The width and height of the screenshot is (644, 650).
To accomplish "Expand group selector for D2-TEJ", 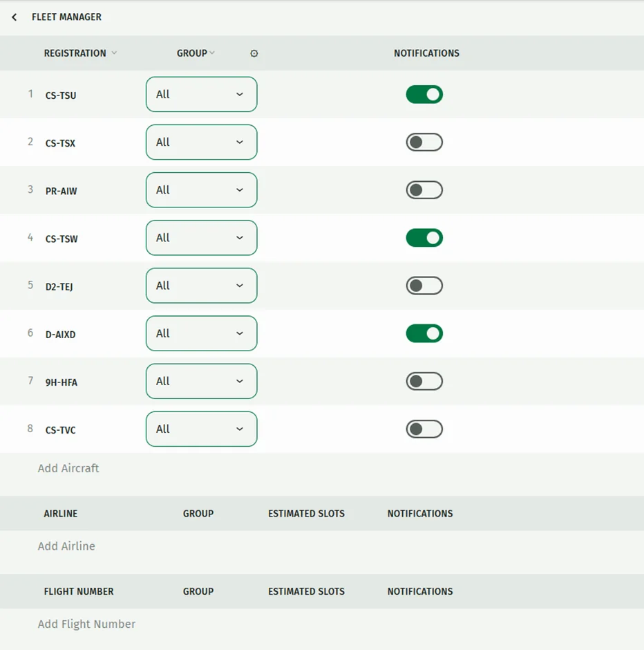I will (201, 286).
